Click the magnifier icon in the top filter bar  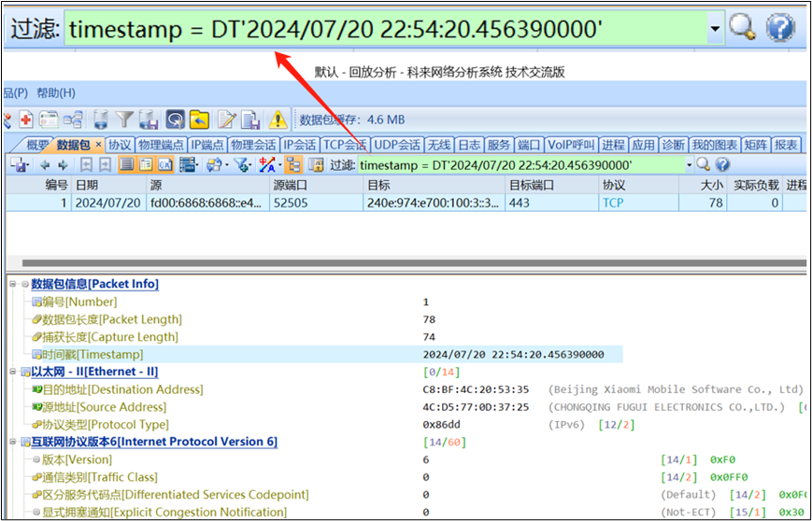742,28
